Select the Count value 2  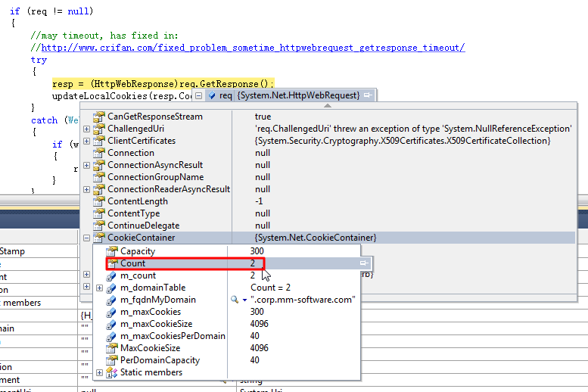(x=253, y=263)
